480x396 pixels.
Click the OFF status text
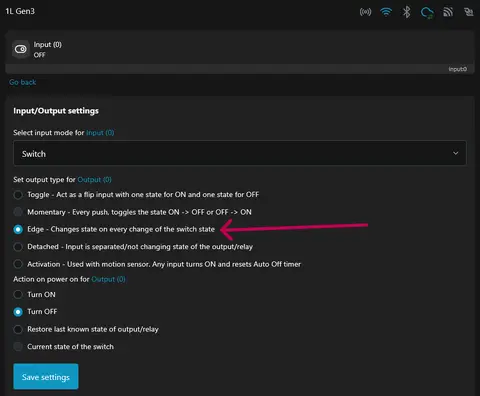pyautogui.click(x=39, y=55)
